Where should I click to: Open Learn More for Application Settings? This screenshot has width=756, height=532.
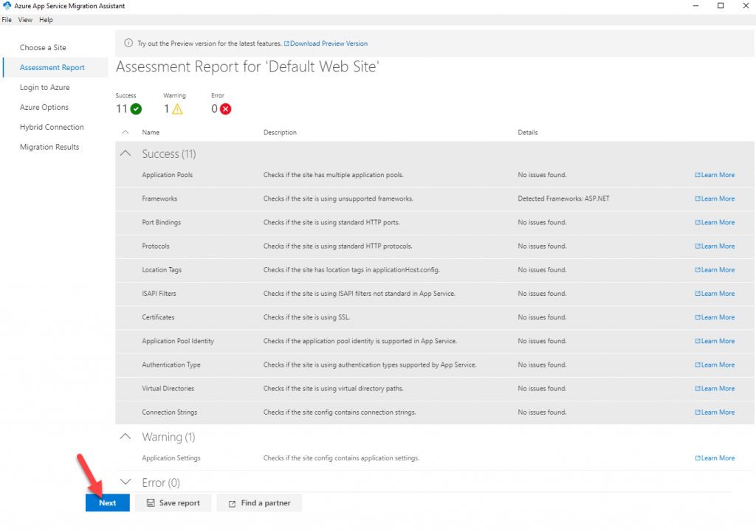pos(715,457)
